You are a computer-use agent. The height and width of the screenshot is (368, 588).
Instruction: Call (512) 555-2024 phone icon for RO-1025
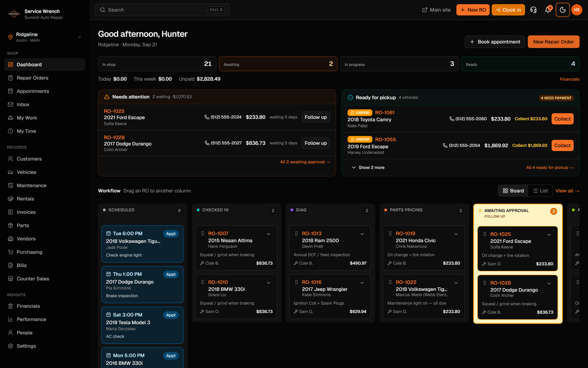point(207,117)
